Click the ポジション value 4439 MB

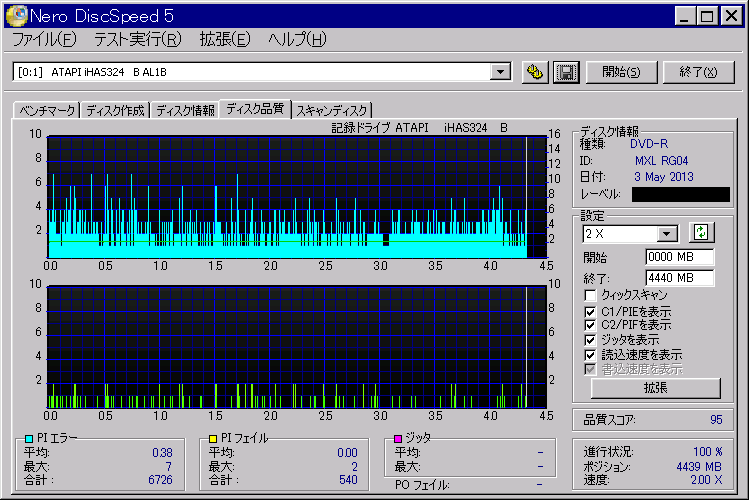pos(699,467)
